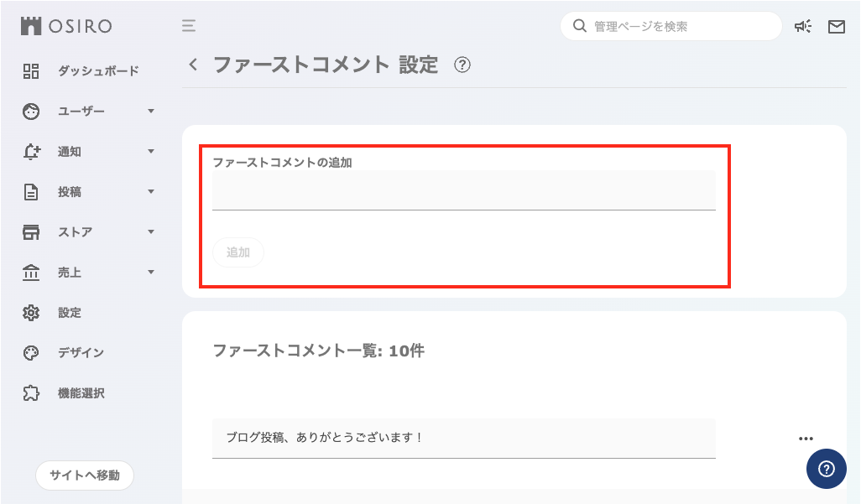Click the search magnifier icon
The height and width of the screenshot is (504, 861).
tap(579, 26)
